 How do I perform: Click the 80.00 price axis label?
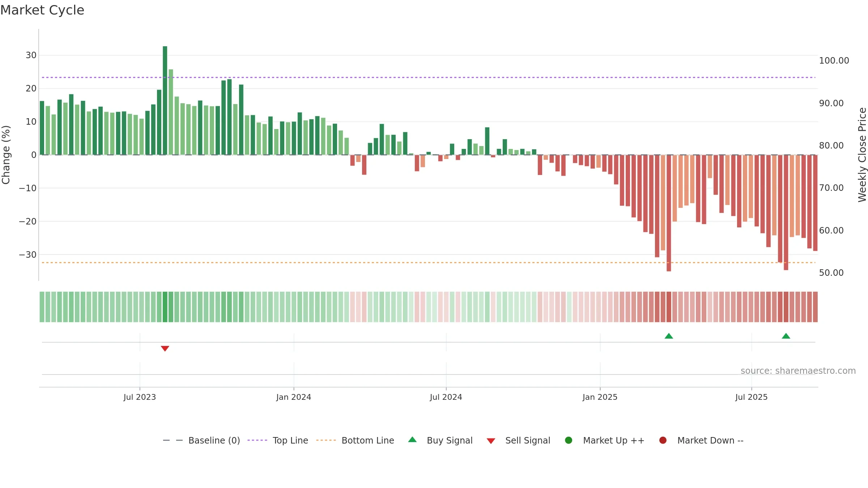[831, 145]
